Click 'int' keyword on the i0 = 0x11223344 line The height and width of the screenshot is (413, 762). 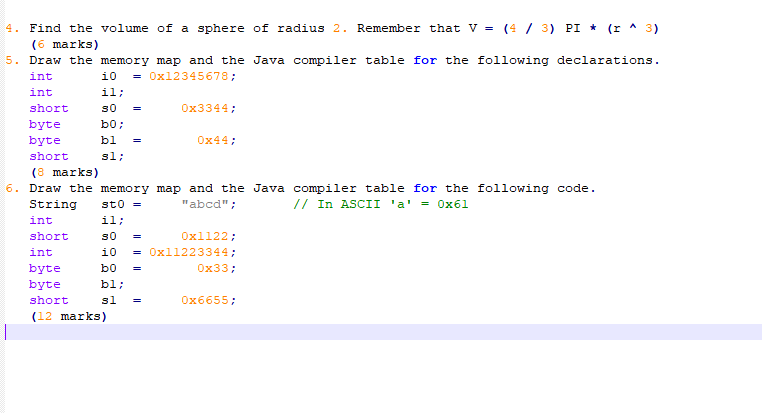click(x=41, y=252)
